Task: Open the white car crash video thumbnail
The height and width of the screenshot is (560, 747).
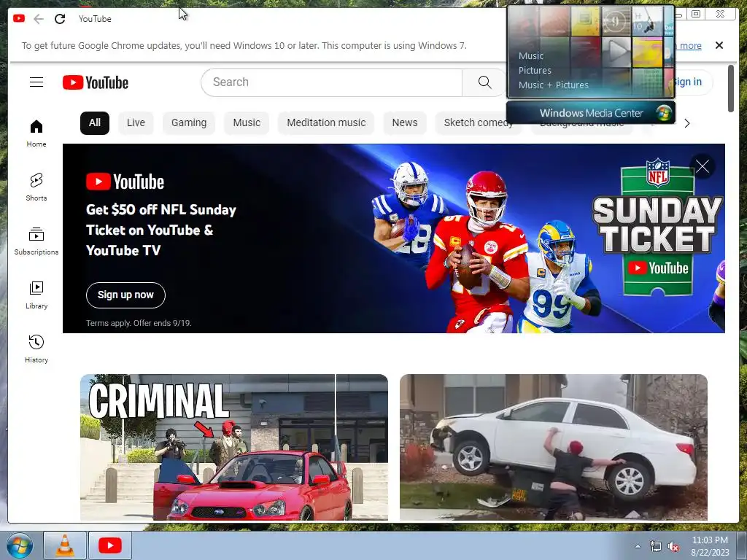Action: coord(554,447)
